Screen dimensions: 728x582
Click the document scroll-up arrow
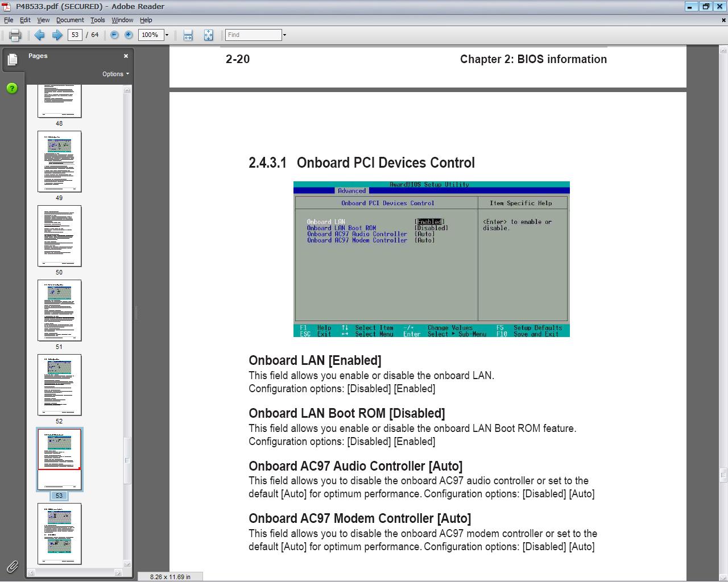tap(723, 50)
